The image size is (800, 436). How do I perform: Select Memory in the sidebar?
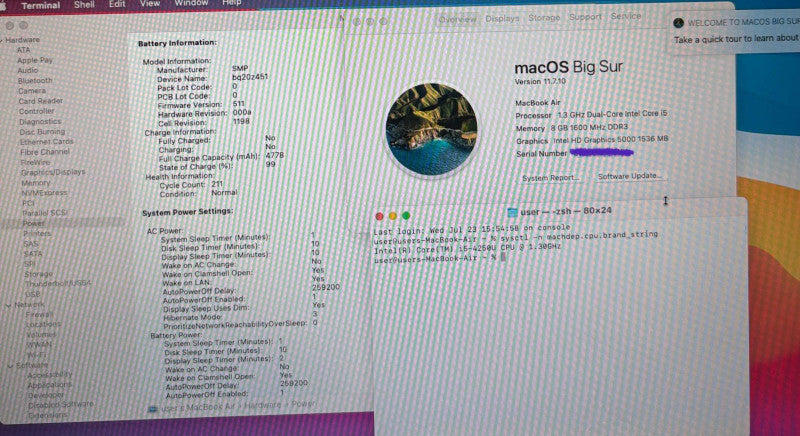coord(36,183)
